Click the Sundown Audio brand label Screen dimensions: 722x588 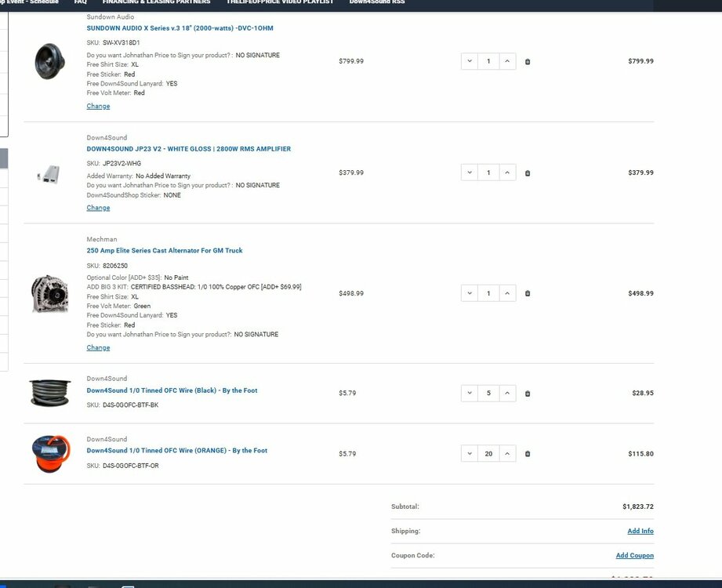[x=111, y=17]
